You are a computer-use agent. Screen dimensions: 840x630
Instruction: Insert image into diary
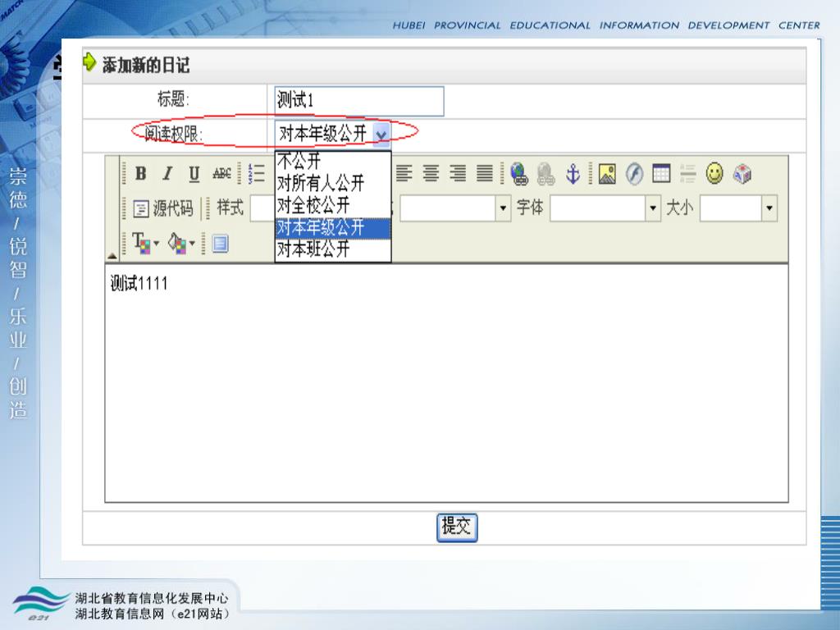607,174
